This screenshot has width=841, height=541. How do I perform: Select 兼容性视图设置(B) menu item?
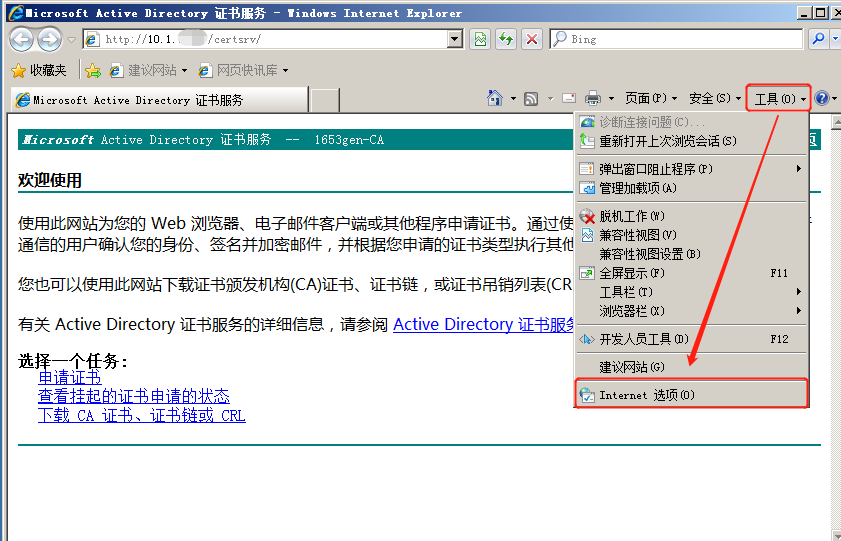click(691, 254)
